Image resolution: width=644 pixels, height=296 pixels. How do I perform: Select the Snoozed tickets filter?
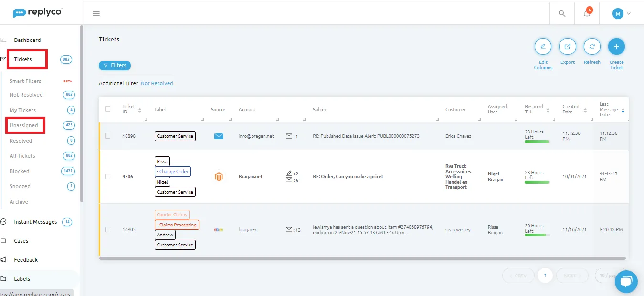pyautogui.click(x=20, y=186)
